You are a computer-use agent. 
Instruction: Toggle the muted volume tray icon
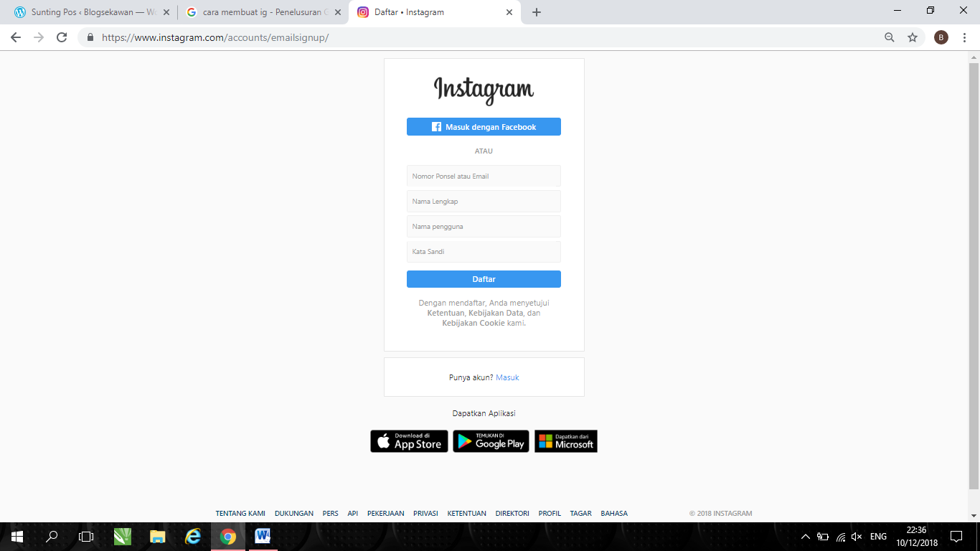click(x=857, y=537)
